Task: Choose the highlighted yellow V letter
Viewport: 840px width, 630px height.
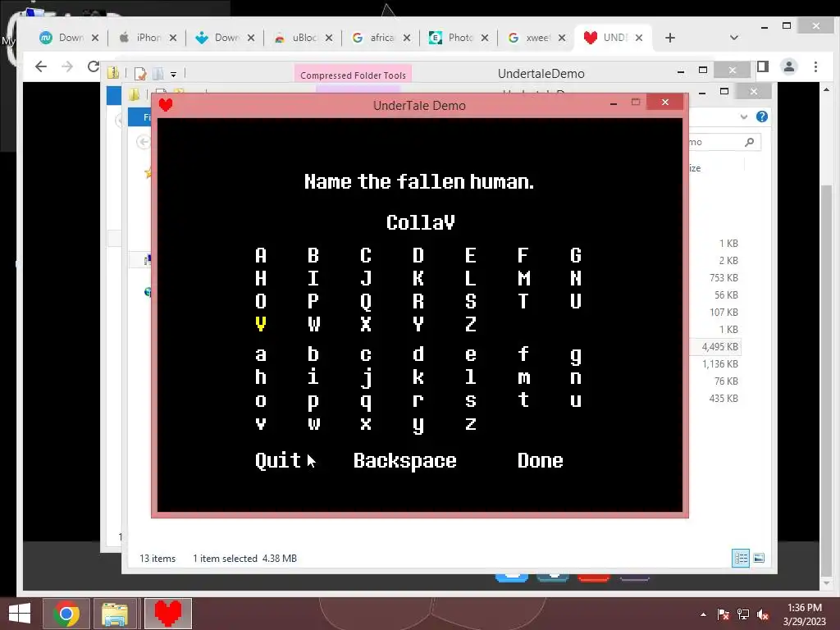Action: point(261,324)
